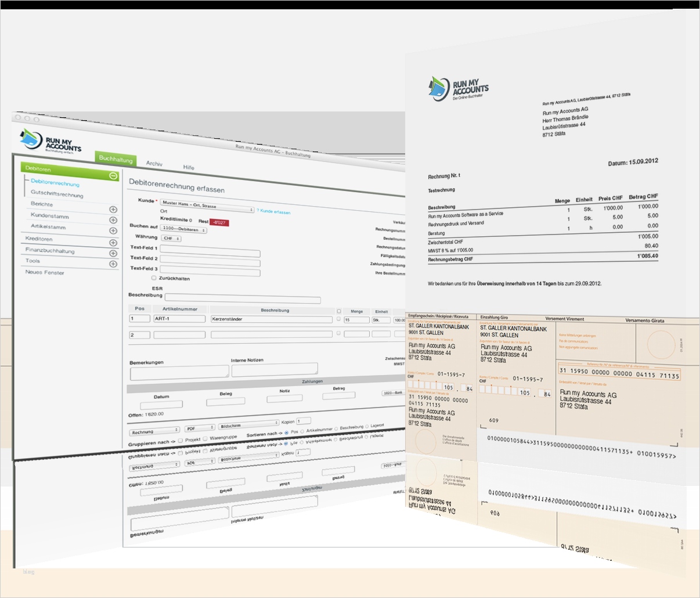Expand Kreditoren with its plus icon
The height and width of the screenshot is (598, 700).
113,242
